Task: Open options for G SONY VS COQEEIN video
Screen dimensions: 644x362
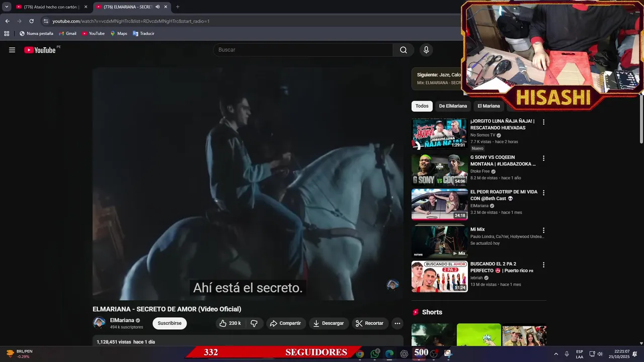Action: (x=543, y=158)
